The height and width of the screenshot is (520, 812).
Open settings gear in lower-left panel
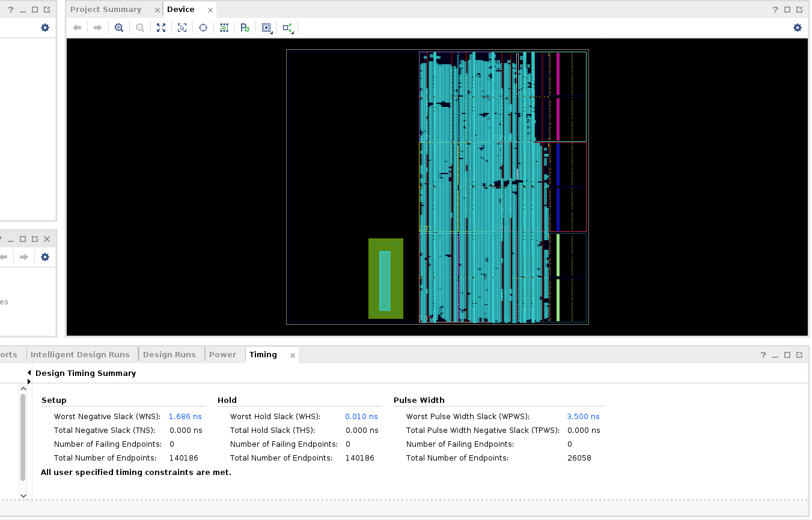[45, 257]
